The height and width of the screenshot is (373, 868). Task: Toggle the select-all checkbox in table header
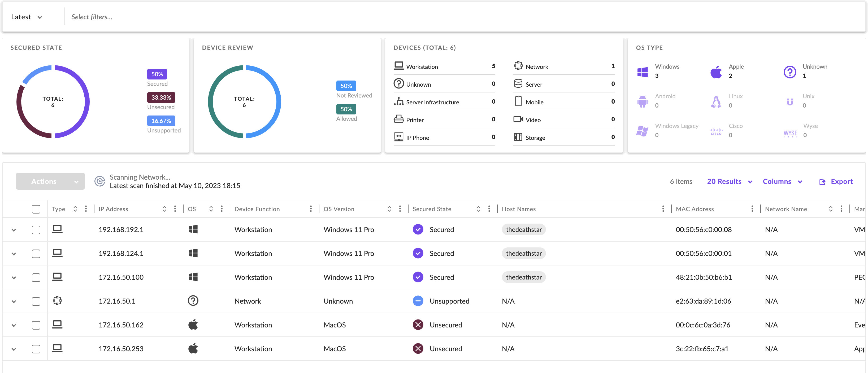coord(36,209)
